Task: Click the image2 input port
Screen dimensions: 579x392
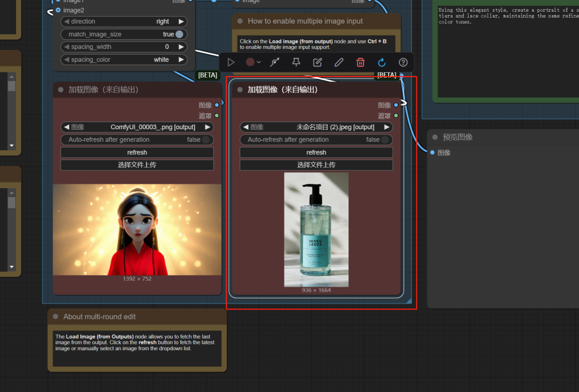Action: click(x=58, y=10)
